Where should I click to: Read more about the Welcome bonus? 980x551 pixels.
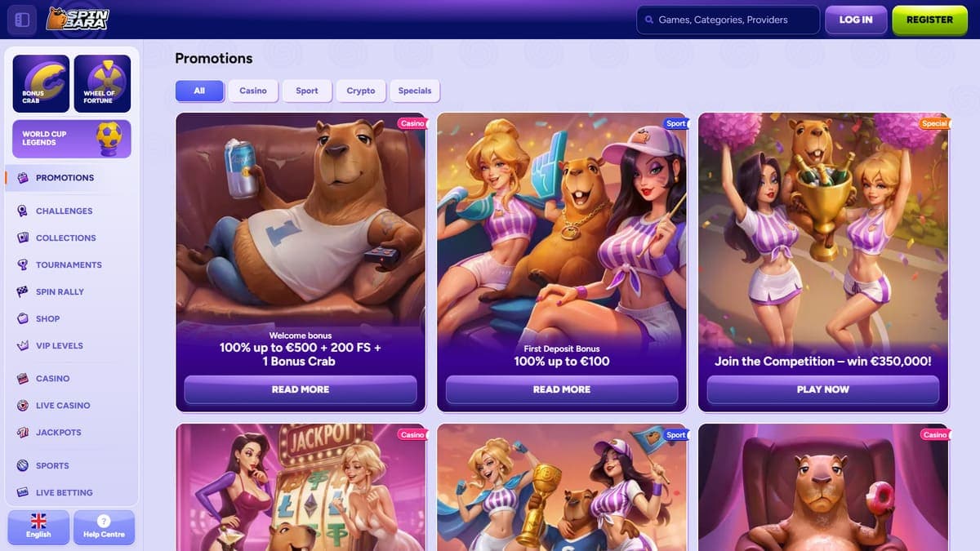(301, 389)
